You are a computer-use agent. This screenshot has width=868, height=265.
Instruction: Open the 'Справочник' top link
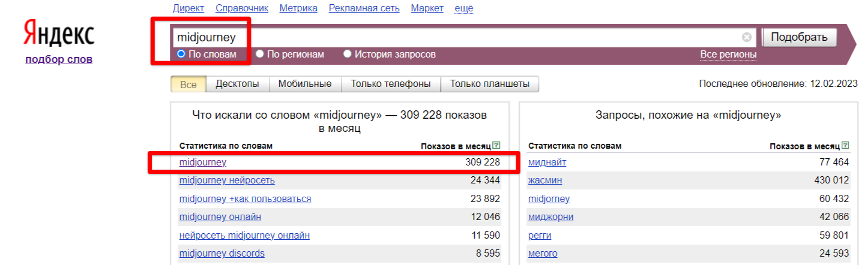click(x=242, y=8)
